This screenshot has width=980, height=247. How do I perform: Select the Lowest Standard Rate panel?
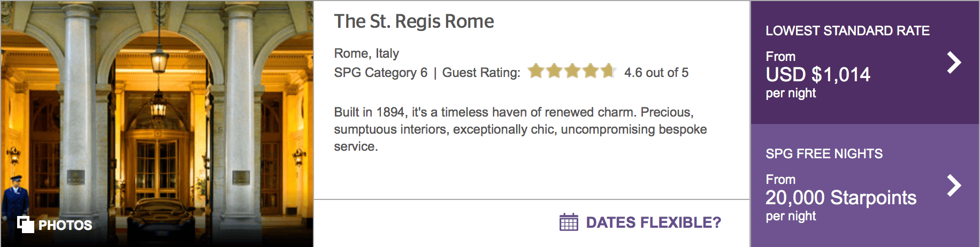[865, 63]
